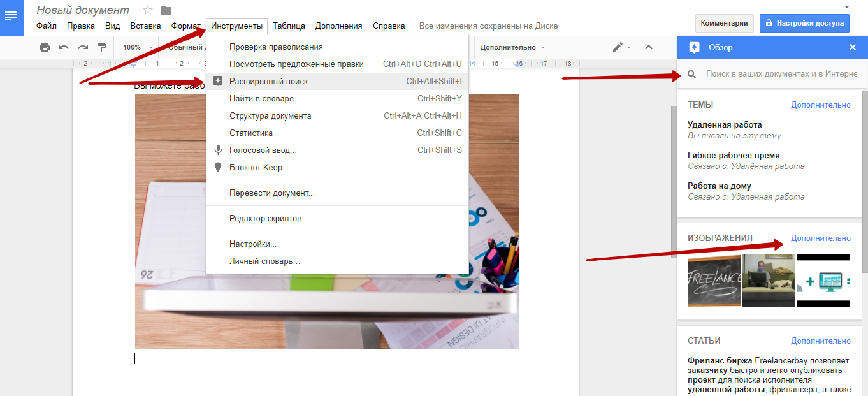868x396 pixels.
Task: Click the Комментарии button
Action: [724, 23]
